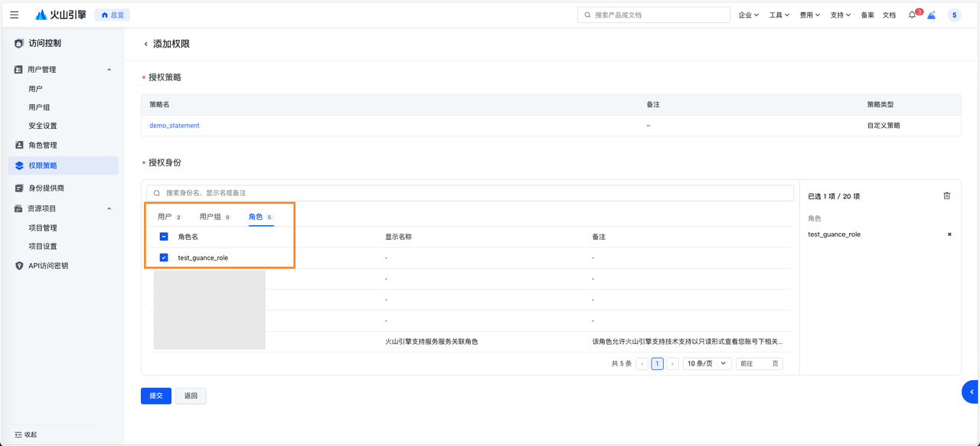Remove test_guance_role from selected list
The width and height of the screenshot is (980, 446).
[x=949, y=234]
